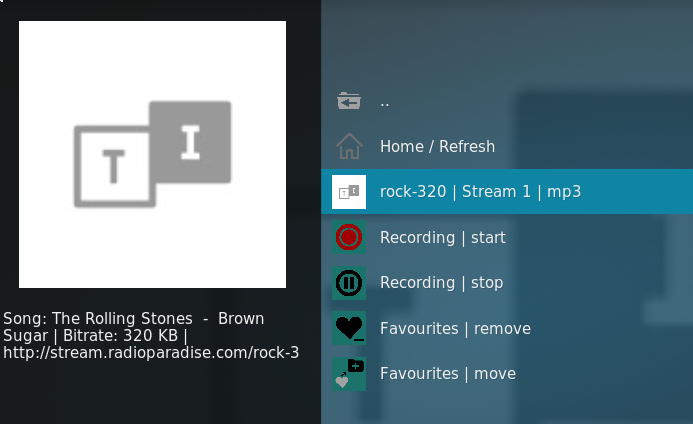This screenshot has width=693, height=424.
Task: Start recording via Recording | start
Action: click(x=507, y=237)
